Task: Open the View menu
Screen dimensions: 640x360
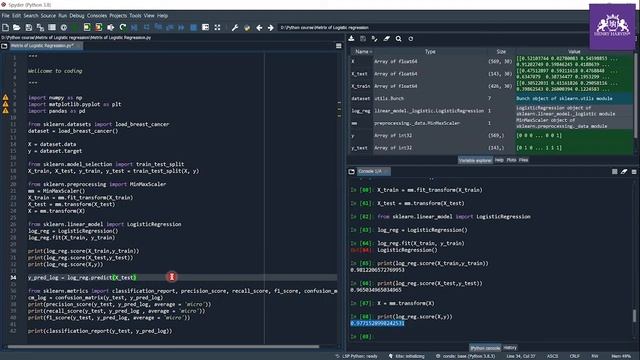Action: pyautogui.click(x=149, y=16)
